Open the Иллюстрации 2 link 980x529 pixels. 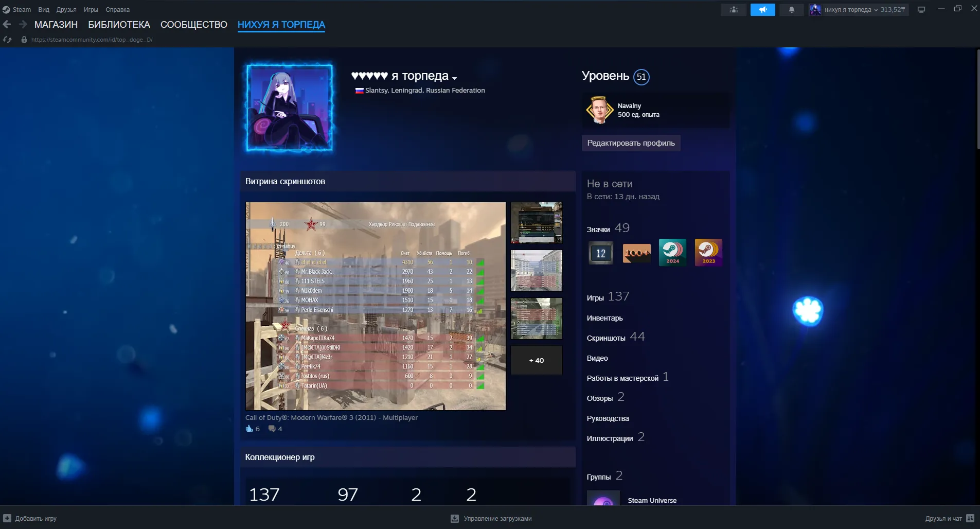coord(616,437)
